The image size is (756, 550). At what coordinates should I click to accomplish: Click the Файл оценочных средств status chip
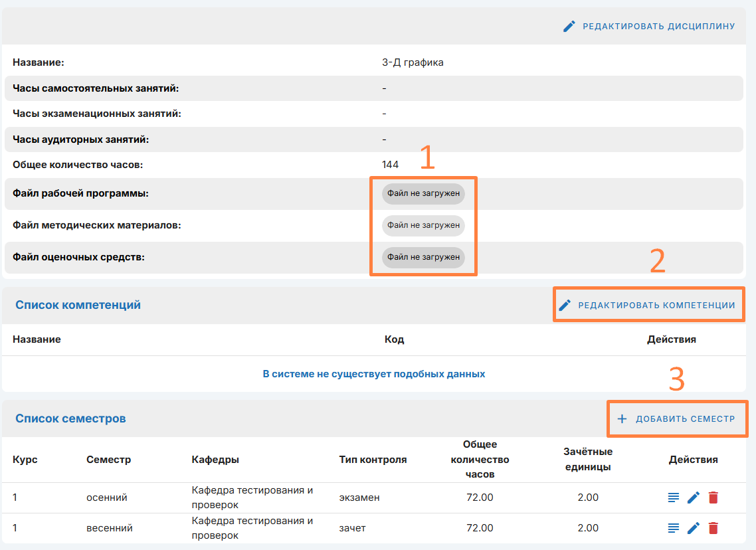(423, 257)
